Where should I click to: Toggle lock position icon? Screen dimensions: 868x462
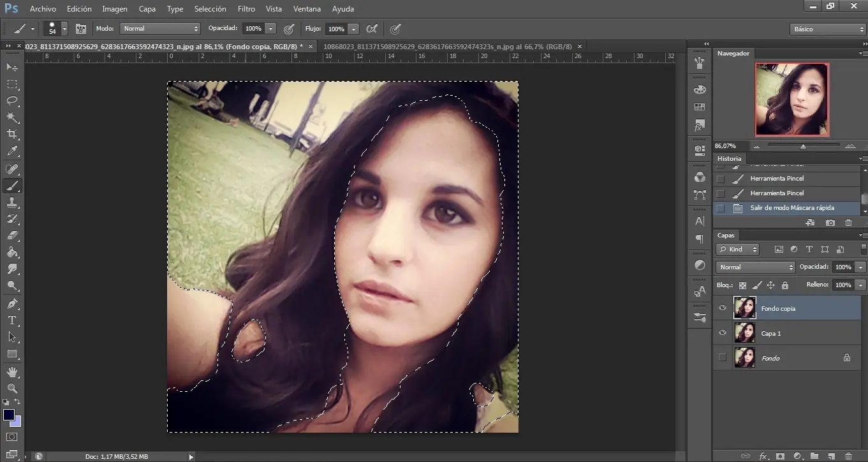point(770,285)
